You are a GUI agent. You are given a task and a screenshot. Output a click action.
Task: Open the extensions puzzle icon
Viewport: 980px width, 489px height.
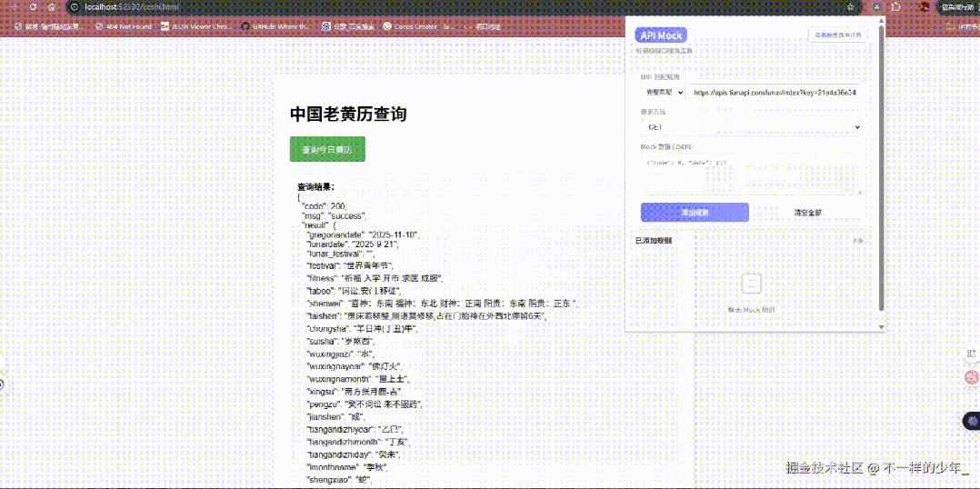pyautogui.click(x=895, y=6)
